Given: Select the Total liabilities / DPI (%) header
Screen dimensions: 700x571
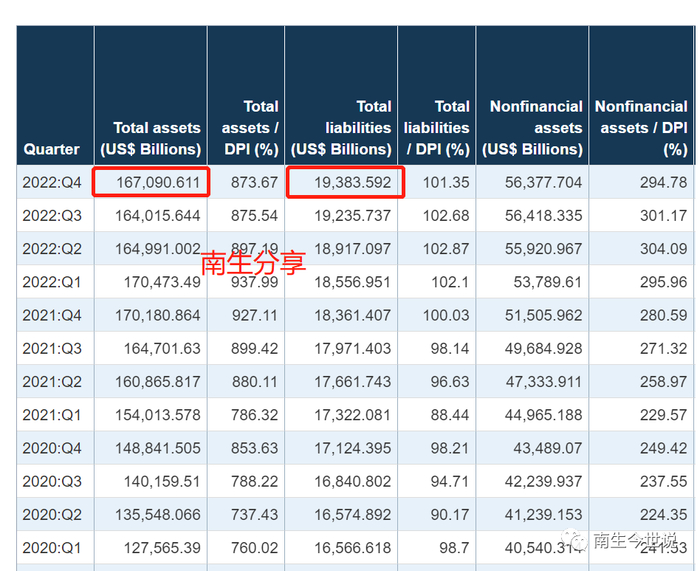Looking at the screenshot, I should (x=437, y=127).
